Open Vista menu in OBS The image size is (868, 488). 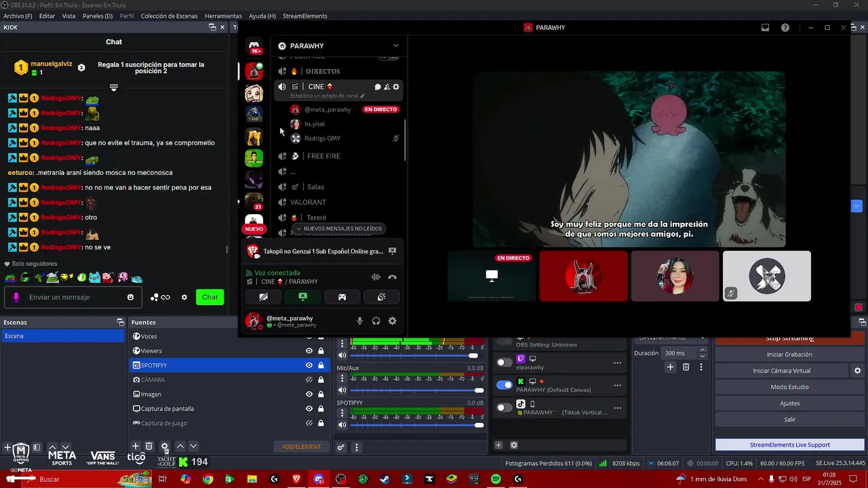pyautogui.click(x=68, y=16)
